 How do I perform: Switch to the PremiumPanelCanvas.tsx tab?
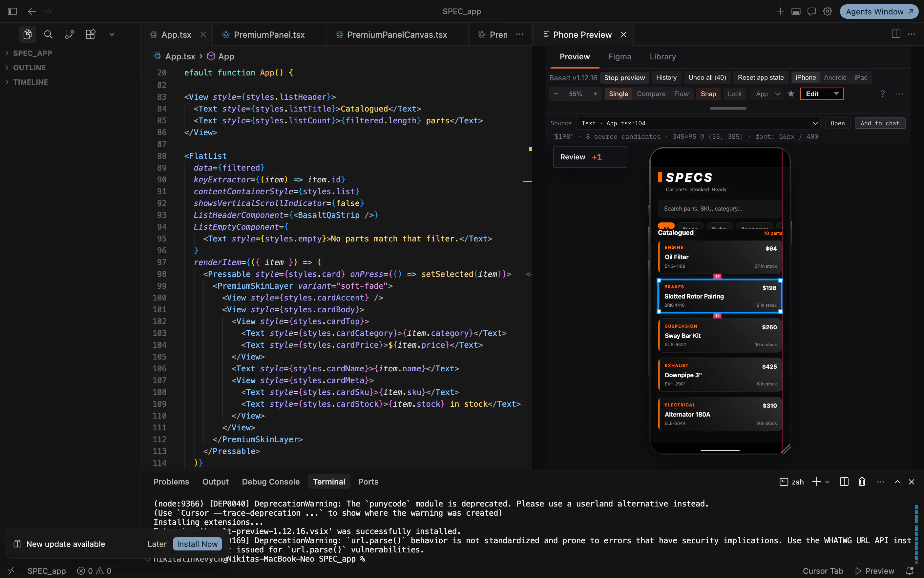pyautogui.click(x=397, y=34)
